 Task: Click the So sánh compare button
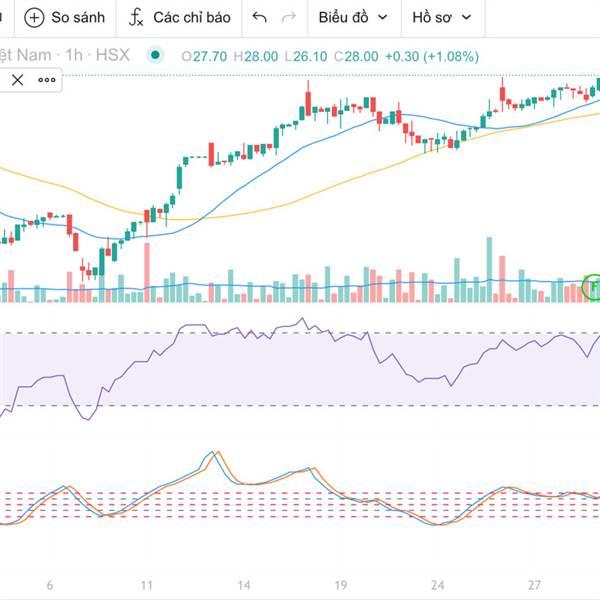(x=65, y=18)
